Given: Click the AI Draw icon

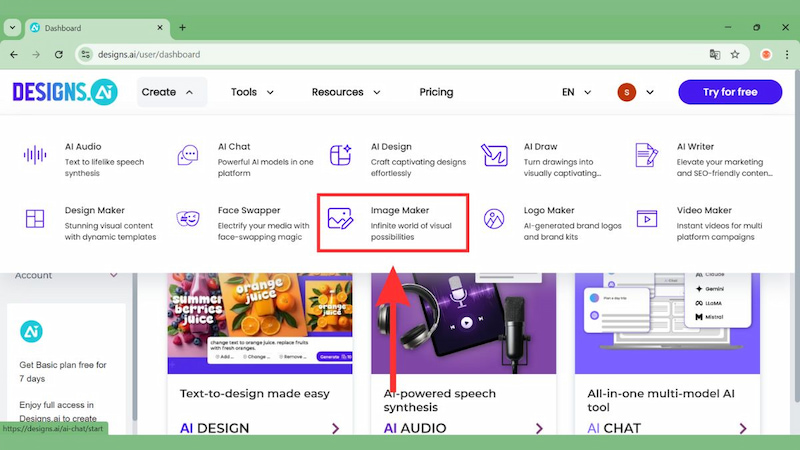Looking at the screenshot, I should pos(494,155).
